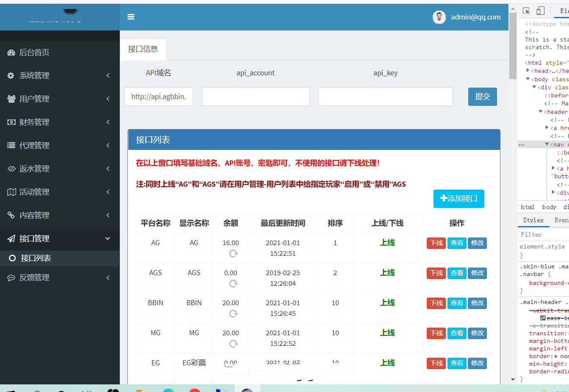Image resolution: width=569 pixels, height=392 pixels.
Task: Refresh the BBIN balance icon
Action: 233,314
